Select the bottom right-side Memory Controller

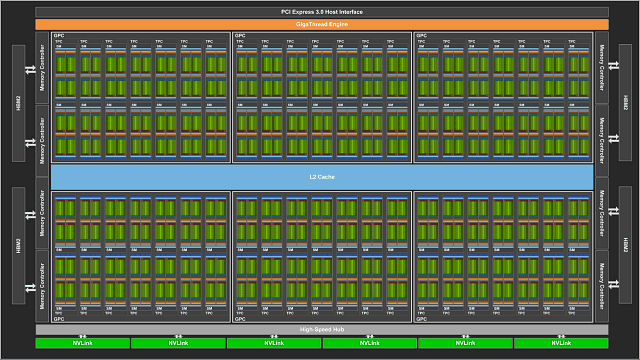pyautogui.click(x=602, y=286)
